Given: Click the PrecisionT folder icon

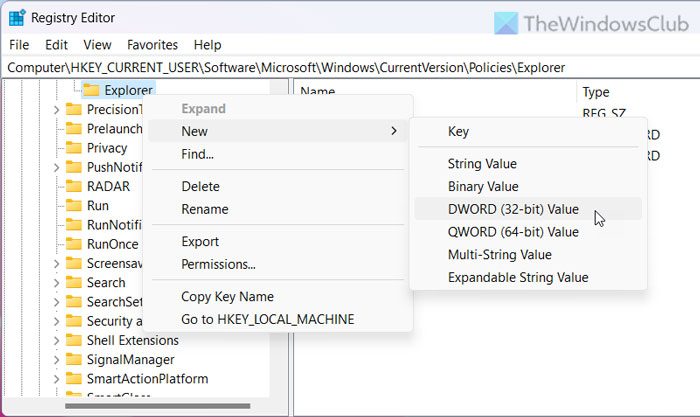Looking at the screenshot, I should coord(74,109).
